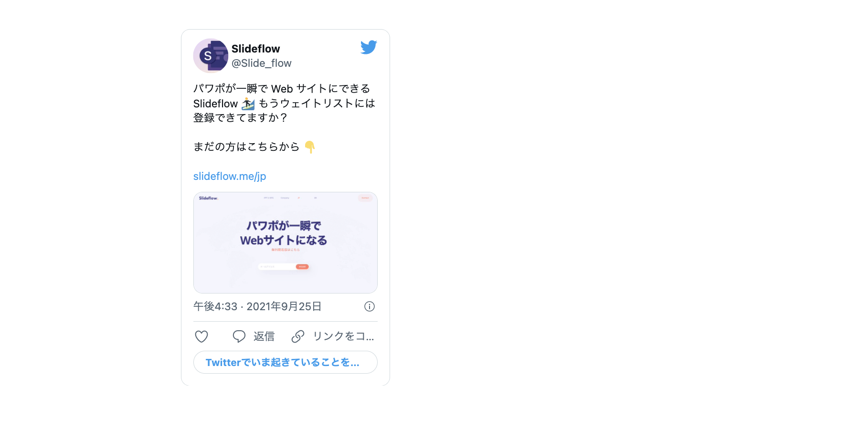This screenshot has width=868, height=440.
Task: Click the email field in the preview
Action: (277, 267)
